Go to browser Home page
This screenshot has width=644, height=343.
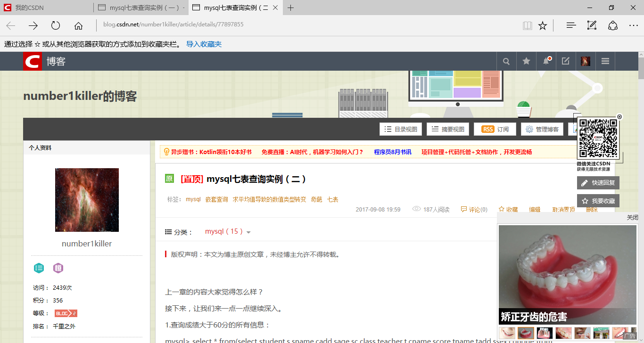pyautogui.click(x=78, y=25)
